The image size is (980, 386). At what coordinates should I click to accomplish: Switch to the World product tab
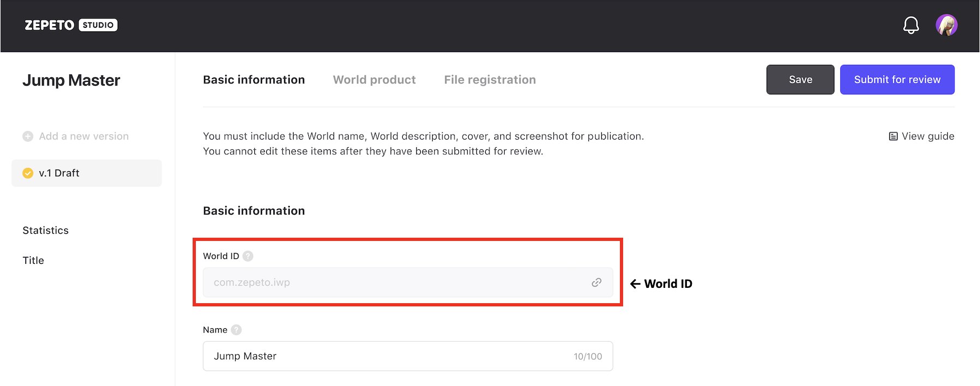(374, 80)
